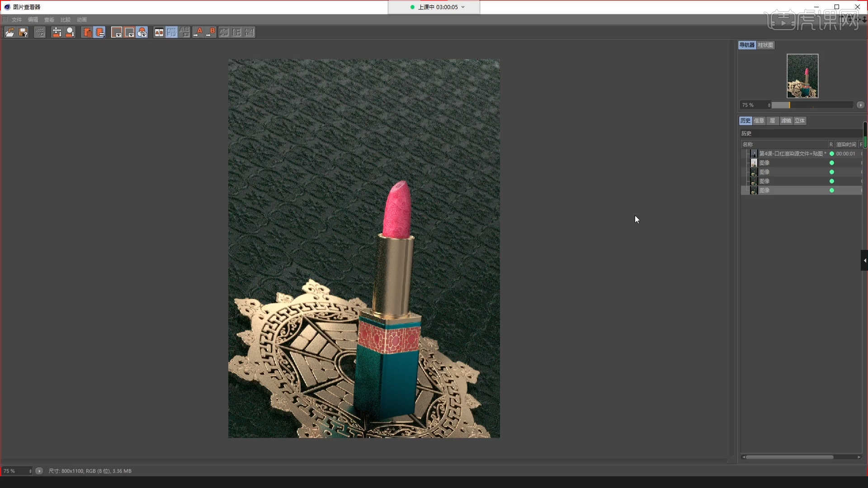
Task: Toggle green dot of highlighted 图像 row
Action: tap(832, 190)
